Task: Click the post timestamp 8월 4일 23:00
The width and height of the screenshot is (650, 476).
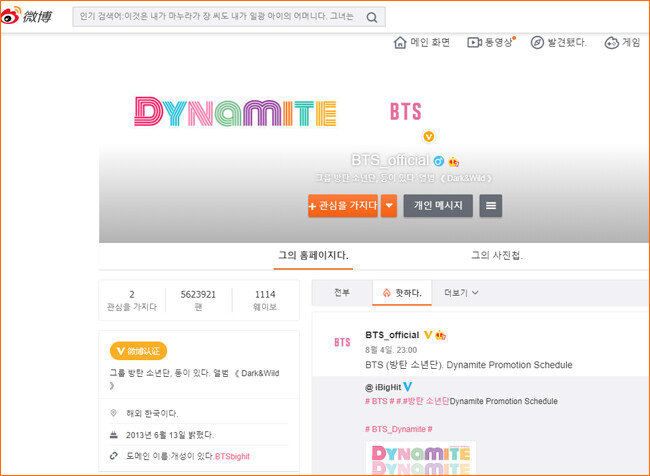Action: coord(391,350)
